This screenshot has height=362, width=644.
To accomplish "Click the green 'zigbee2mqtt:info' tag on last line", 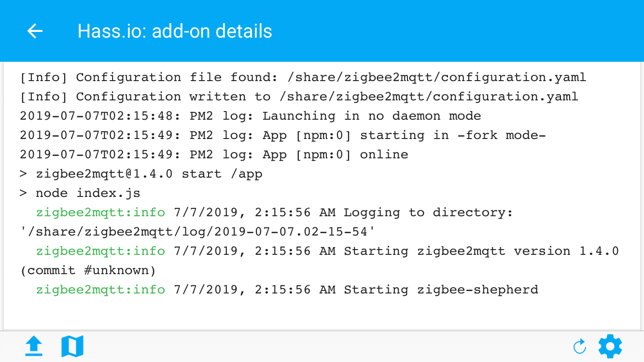I will tap(100, 290).
